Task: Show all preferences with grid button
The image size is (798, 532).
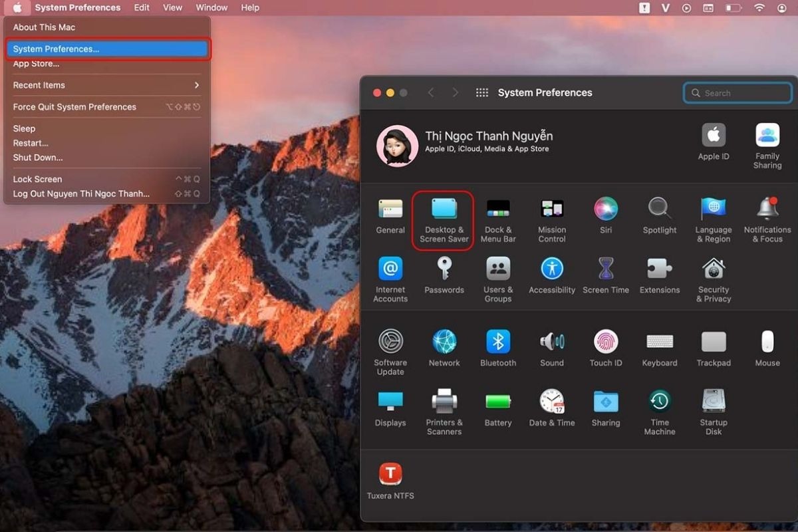Action: click(482, 93)
